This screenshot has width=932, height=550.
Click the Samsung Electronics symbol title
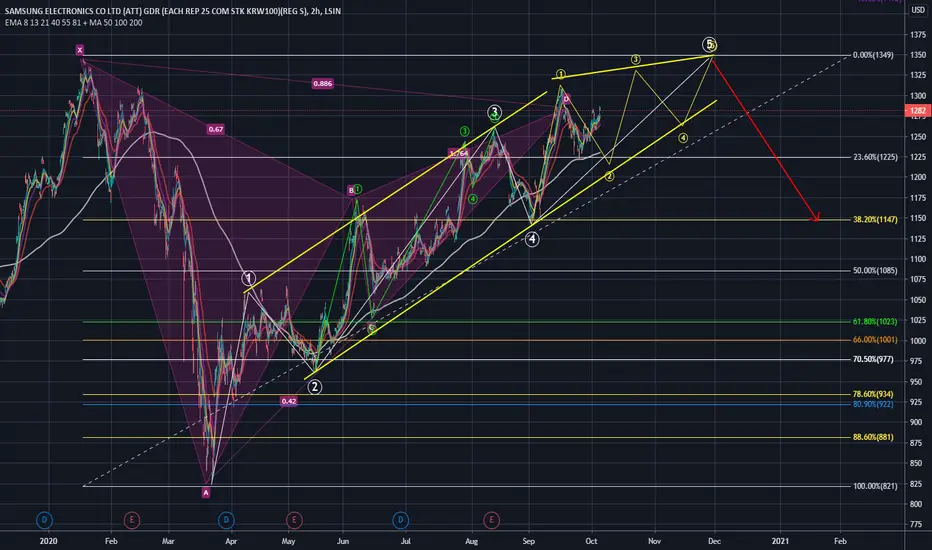pos(172,11)
